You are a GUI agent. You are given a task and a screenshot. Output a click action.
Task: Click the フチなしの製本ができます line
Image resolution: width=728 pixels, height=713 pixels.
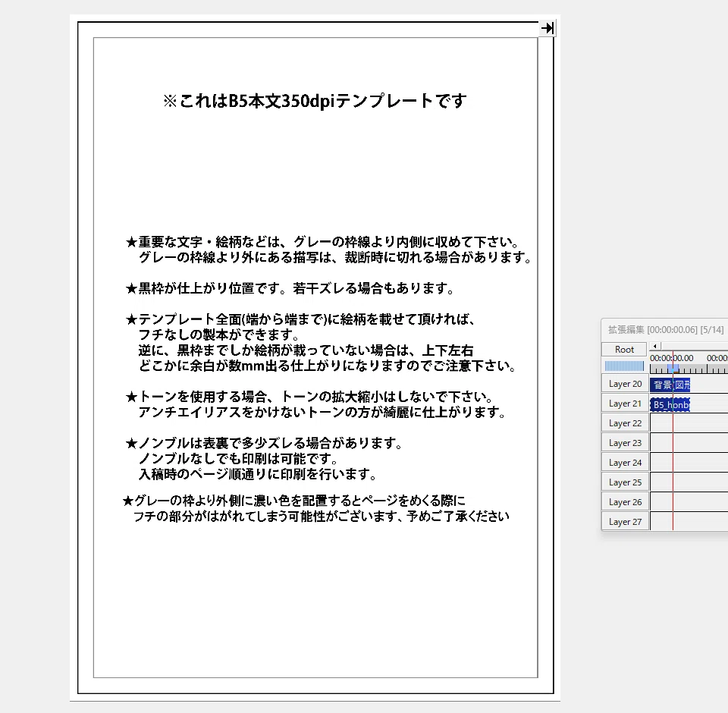pyautogui.click(x=218, y=335)
